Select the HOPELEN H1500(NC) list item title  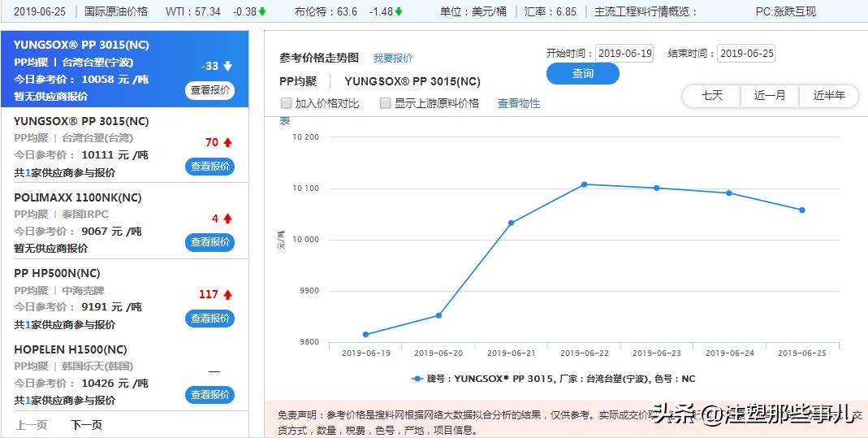point(71,350)
